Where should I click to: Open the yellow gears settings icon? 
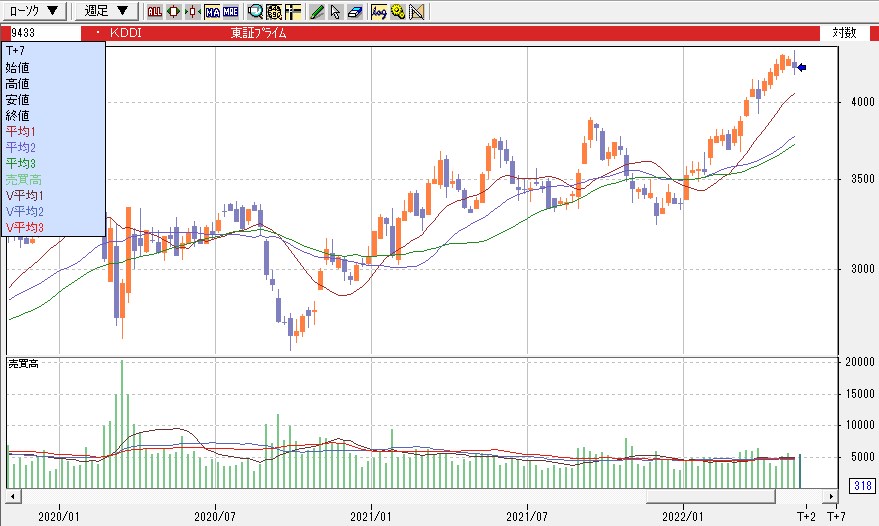pyautogui.click(x=398, y=12)
